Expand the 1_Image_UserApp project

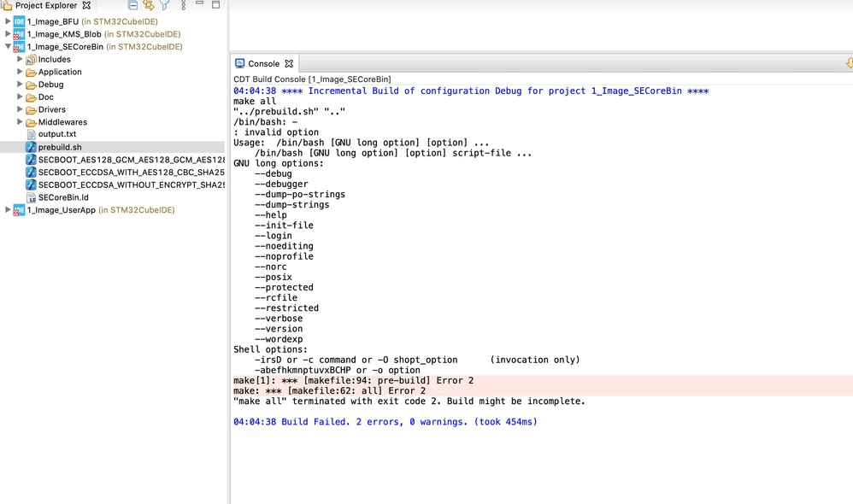click(8, 210)
